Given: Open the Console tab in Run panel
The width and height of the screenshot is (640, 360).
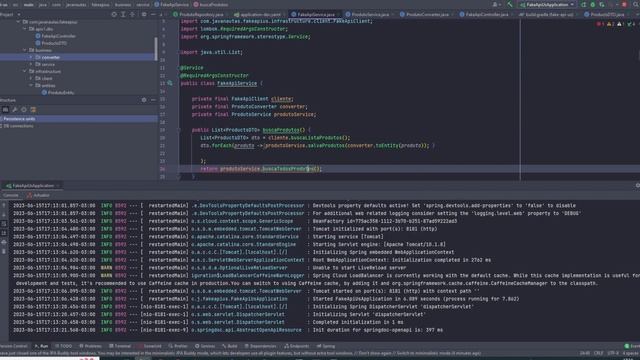Looking at the screenshot, I should 11,196.
